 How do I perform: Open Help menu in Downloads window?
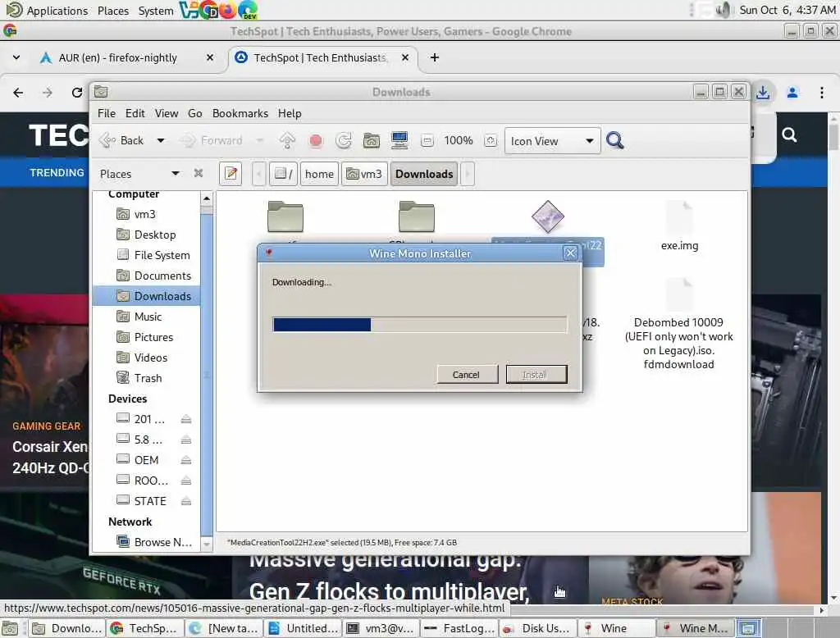(290, 113)
